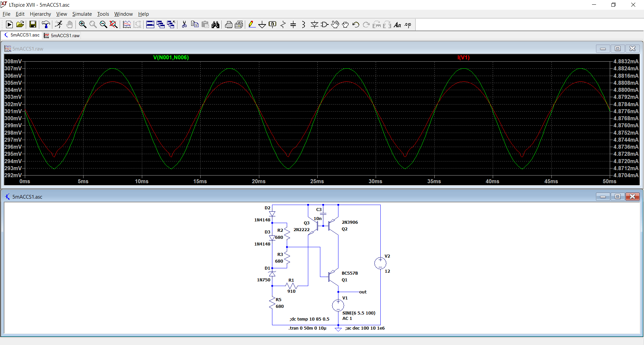Screen dimensions: 644x345
Task: Open the Simulate menu
Action: (82, 14)
